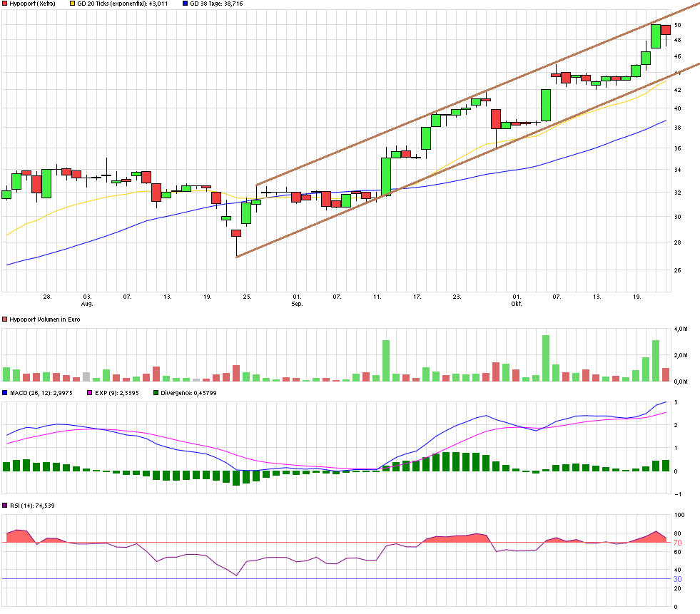This screenshot has width=700, height=614.
Task: Select 'Divergence: 0,45799' label
Action: click(189, 393)
